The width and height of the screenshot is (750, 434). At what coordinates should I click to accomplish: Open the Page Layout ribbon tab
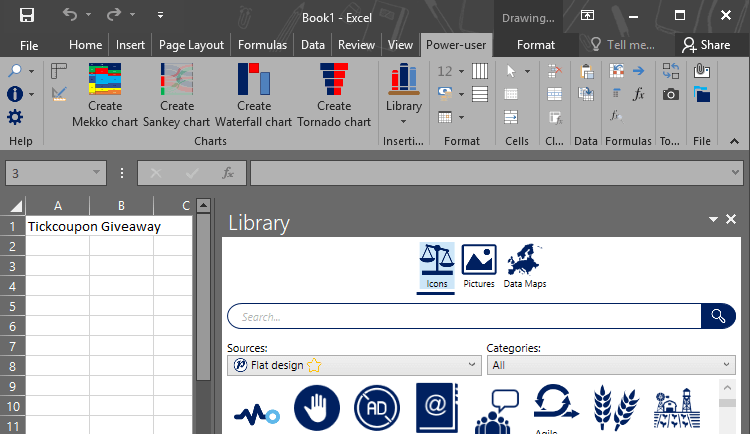tap(191, 45)
